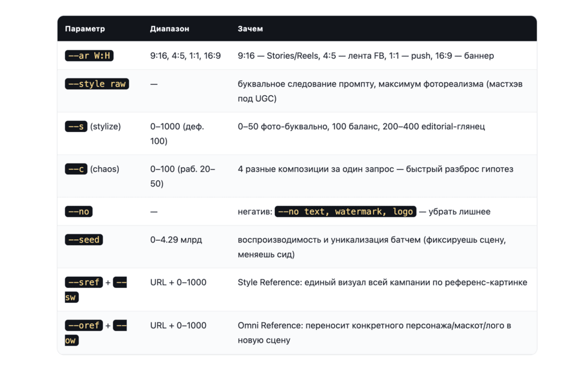Select the 'ow' code tag
Image resolution: width=588 pixels, height=370 pixels.
tap(72, 341)
